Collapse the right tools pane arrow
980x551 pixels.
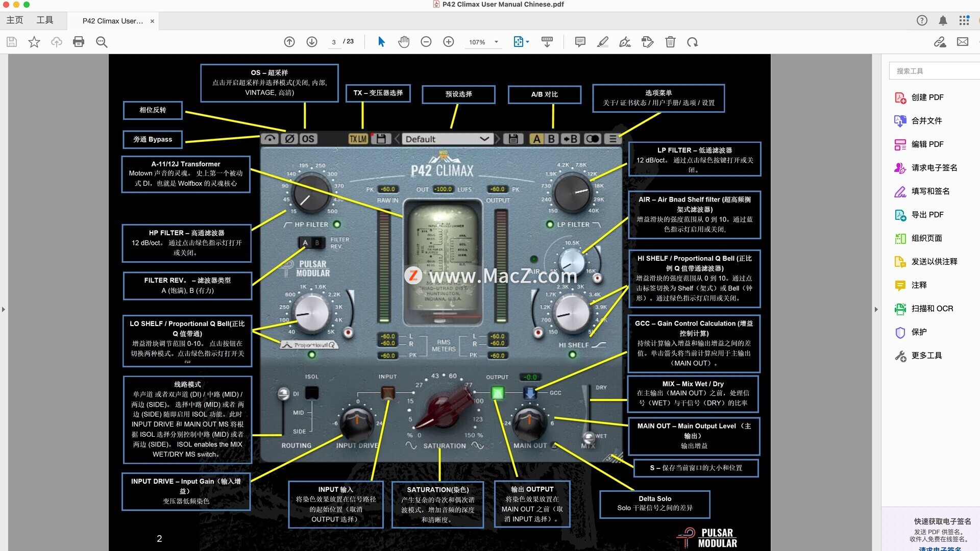point(876,309)
